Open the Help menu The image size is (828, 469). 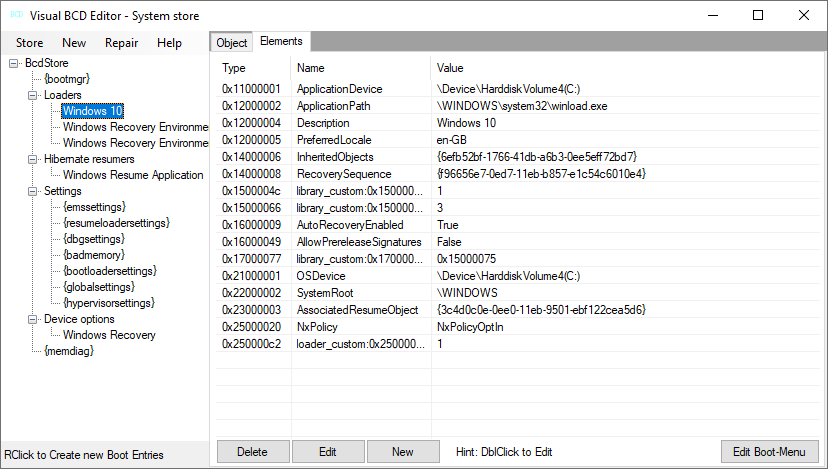[170, 43]
